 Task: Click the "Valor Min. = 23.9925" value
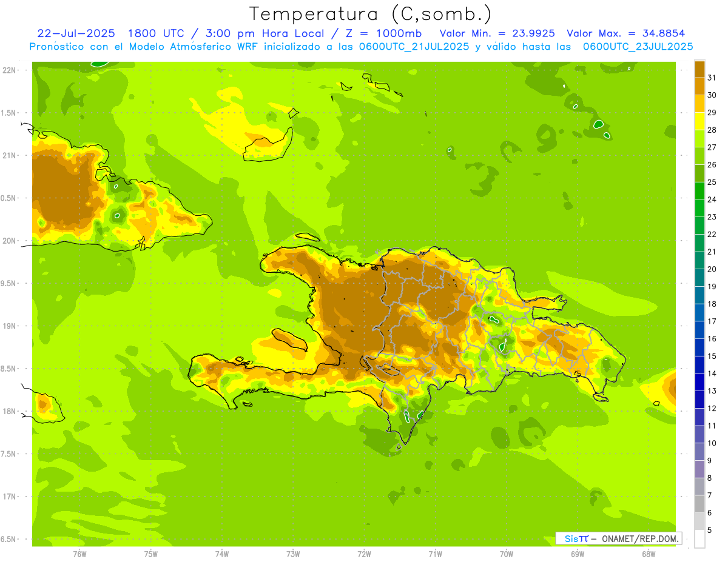pyautogui.click(x=497, y=33)
